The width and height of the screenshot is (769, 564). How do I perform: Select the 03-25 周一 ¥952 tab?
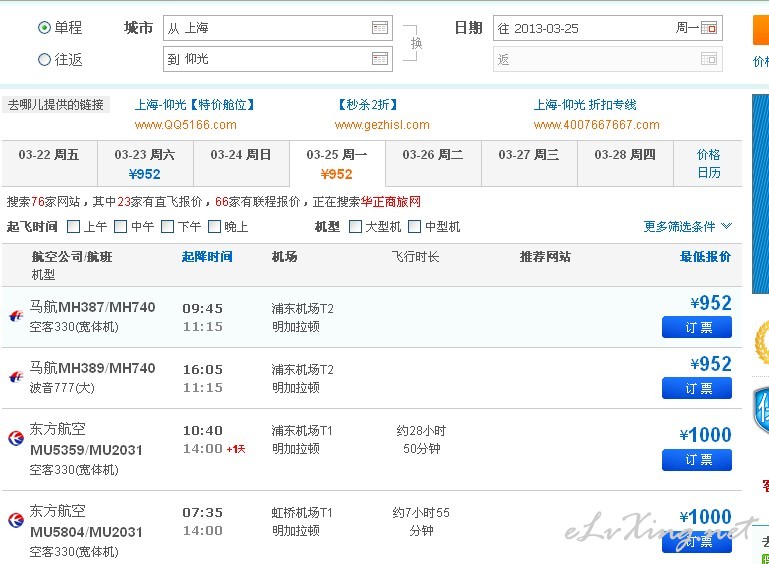(337, 163)
